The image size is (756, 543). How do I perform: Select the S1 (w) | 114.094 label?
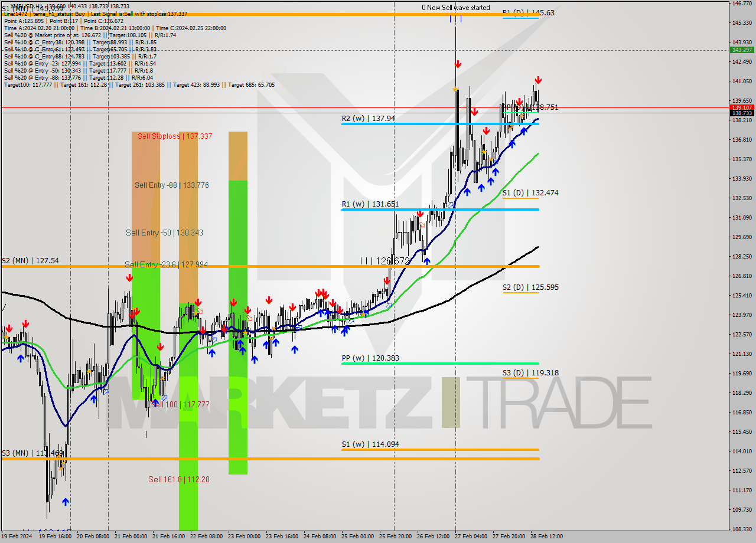[x=370, y=444]
